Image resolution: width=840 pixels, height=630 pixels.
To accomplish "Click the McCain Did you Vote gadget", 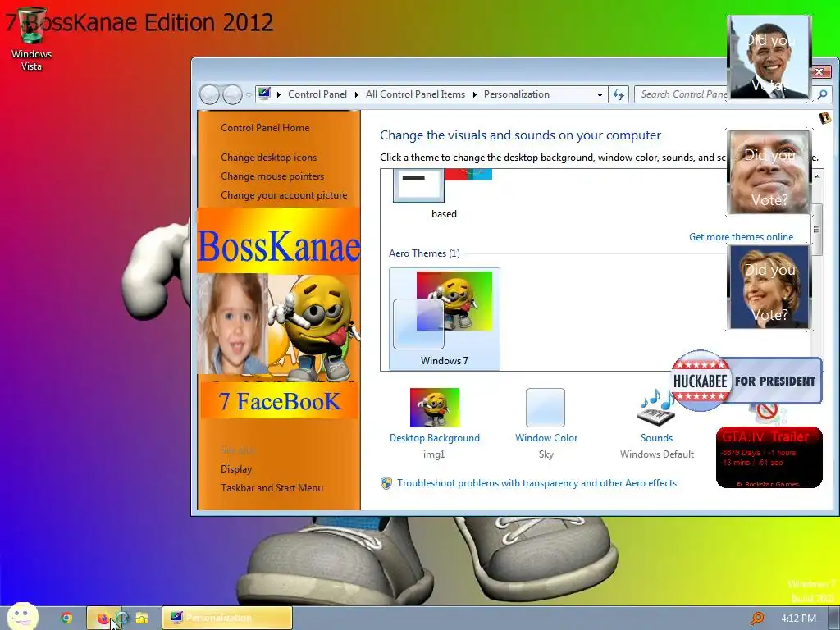I will pos(769,172).
